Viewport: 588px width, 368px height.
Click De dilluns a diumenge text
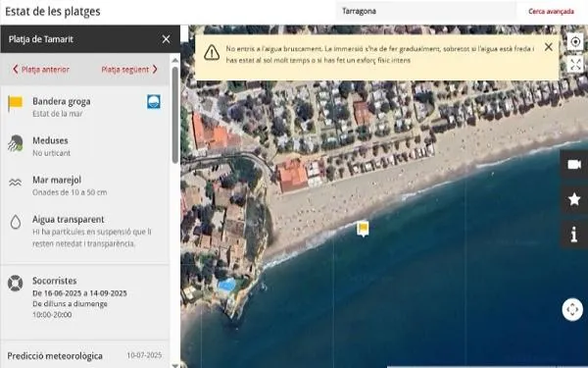70,304
